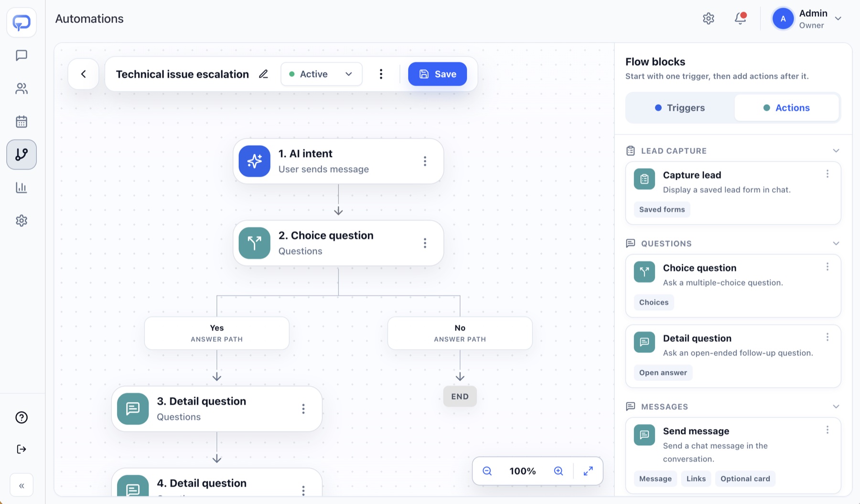Image resolution: width=860 pixels, height=504 pixels.
Task: Click the app logo in top-left corner
Action: tap(21, 22)
